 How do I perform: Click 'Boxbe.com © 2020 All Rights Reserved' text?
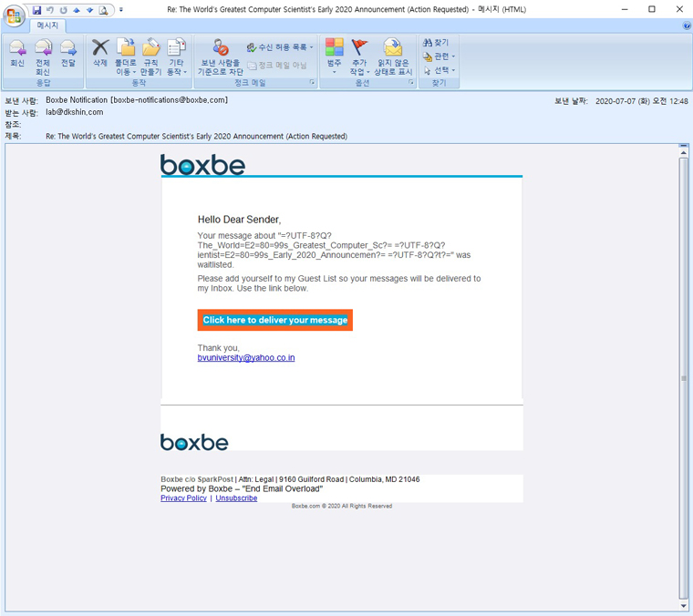(x=342, y=506)
